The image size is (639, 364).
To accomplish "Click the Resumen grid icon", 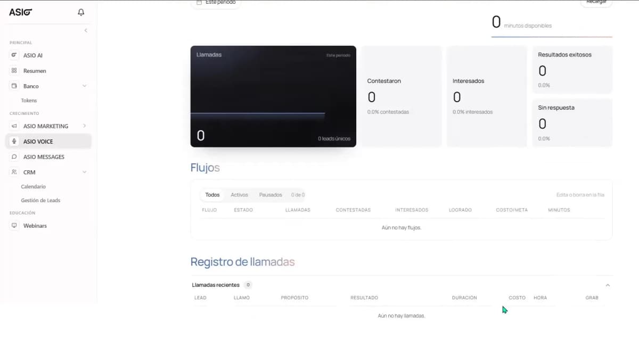I will pos(14,71).
